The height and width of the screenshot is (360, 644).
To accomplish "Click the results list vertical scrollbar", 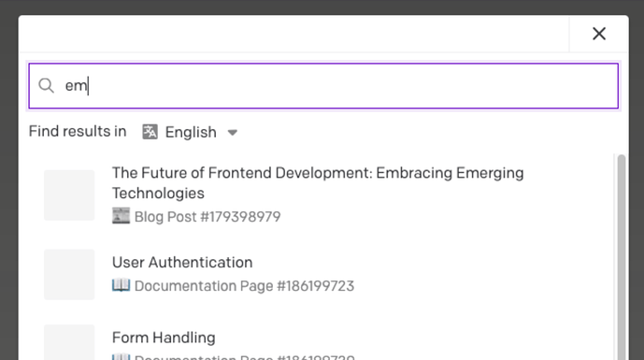I will pos(622,257).
